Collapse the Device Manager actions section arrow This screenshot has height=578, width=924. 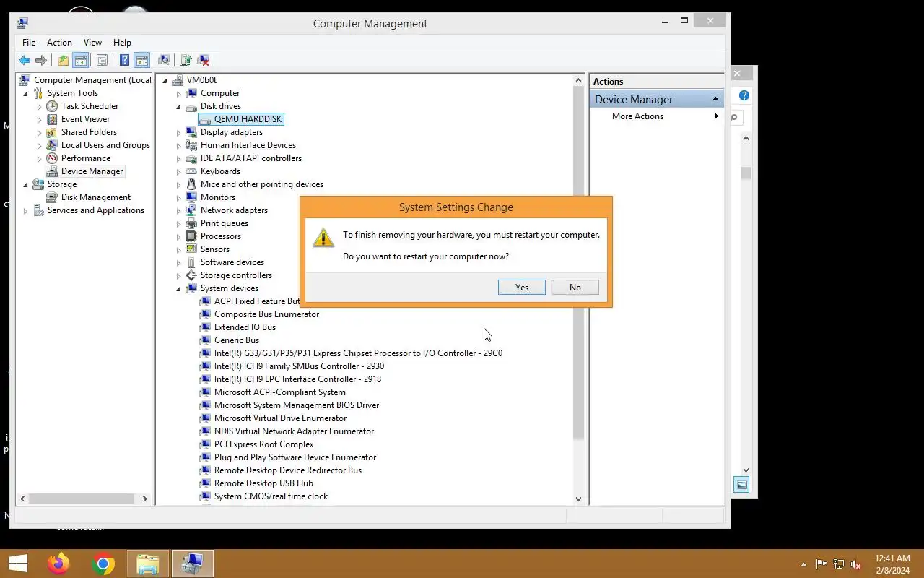coord(715,99)
